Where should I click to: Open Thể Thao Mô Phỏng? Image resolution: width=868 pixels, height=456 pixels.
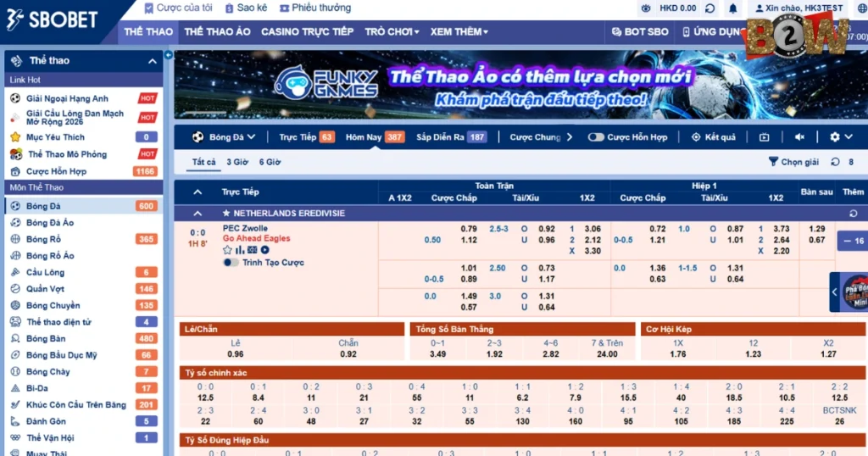coord(67,154)
